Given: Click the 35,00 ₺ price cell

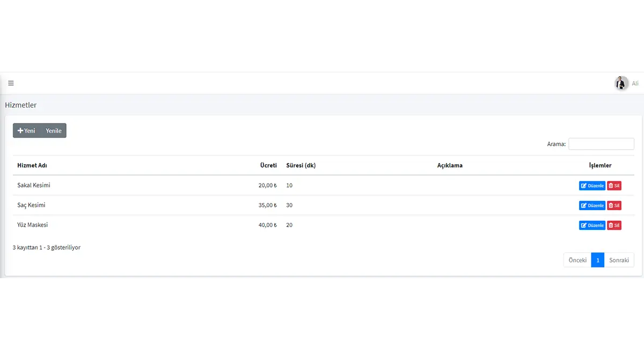Looking at the screenshot, I should 268,205.
